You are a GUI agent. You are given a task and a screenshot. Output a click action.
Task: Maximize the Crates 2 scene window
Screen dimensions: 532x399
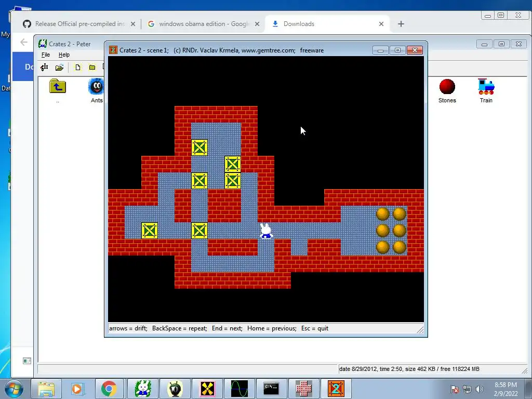397,50
